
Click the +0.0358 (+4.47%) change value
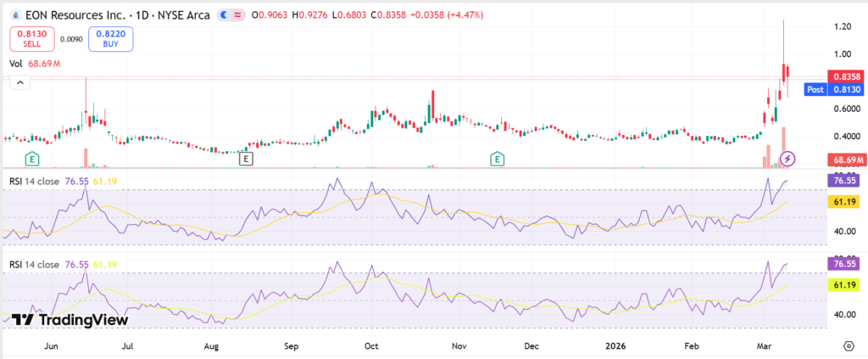(447, 15)
